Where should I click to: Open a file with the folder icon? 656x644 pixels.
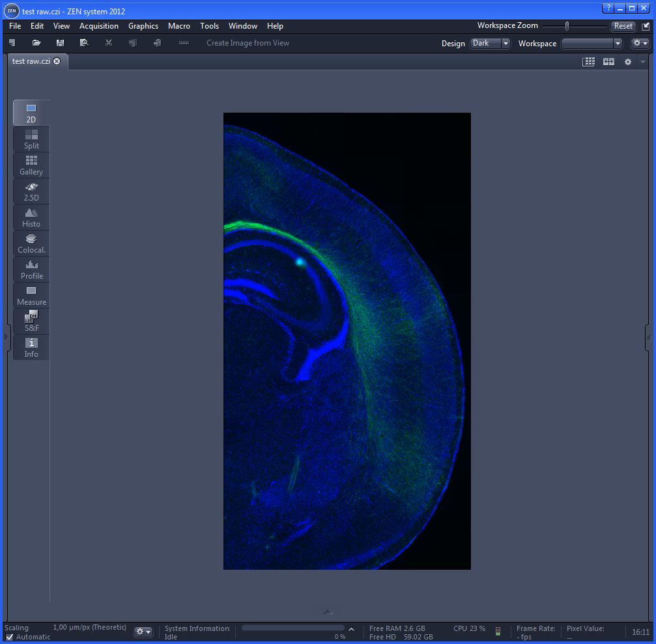point(36,43)
